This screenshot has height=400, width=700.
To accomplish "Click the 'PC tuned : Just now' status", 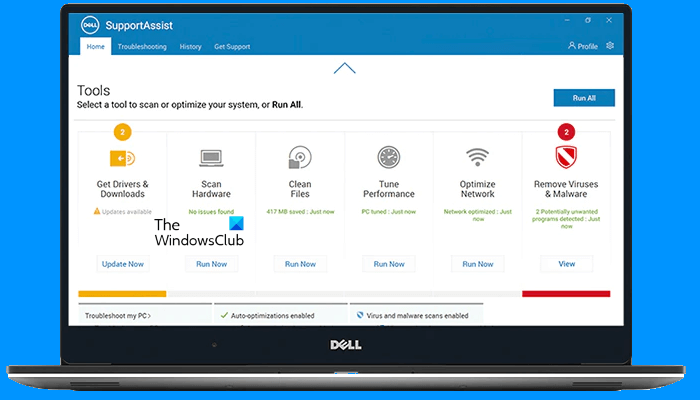I will coord(389,212).
